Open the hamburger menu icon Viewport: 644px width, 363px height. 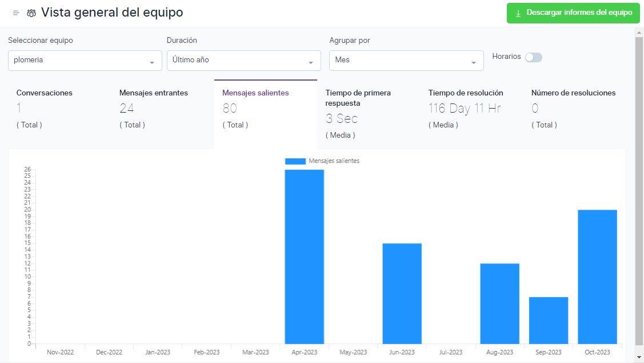coord(16,13)
